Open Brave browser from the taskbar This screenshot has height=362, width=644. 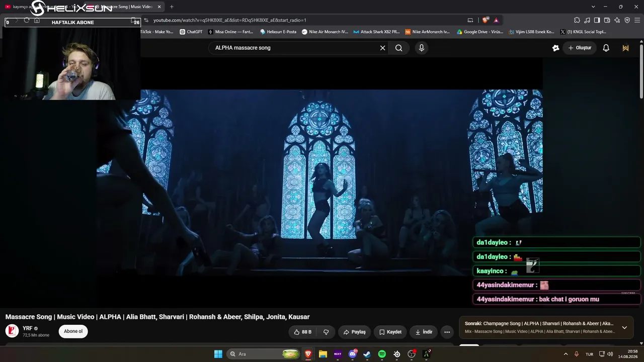coord(308,354)
